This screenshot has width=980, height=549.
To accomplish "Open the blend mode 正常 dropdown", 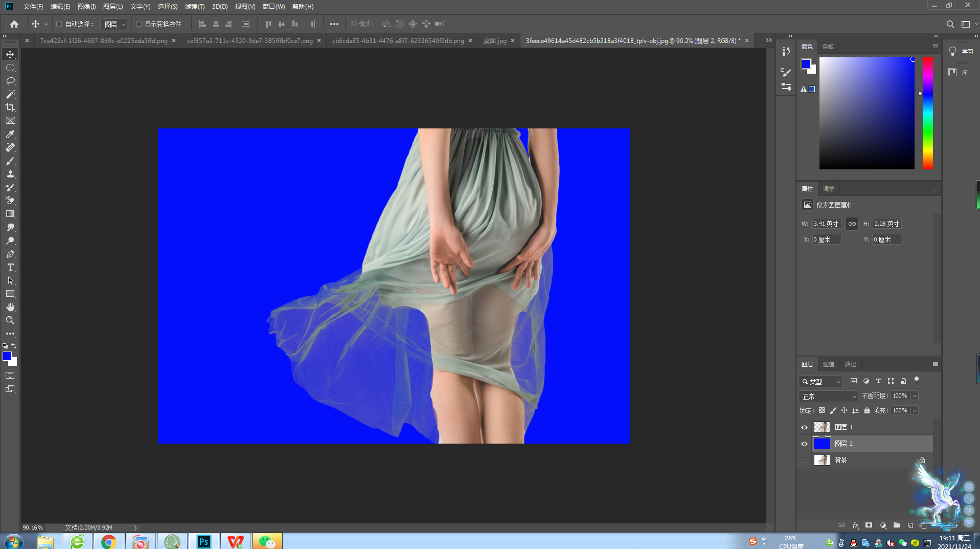I will pyautogui.click(x=828, y=397).
